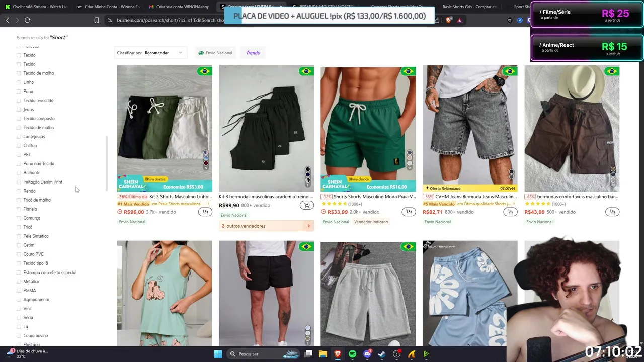Enable the Chiffon filter checkbox
This screenshot has width=644, height=362.
(19, 146)
